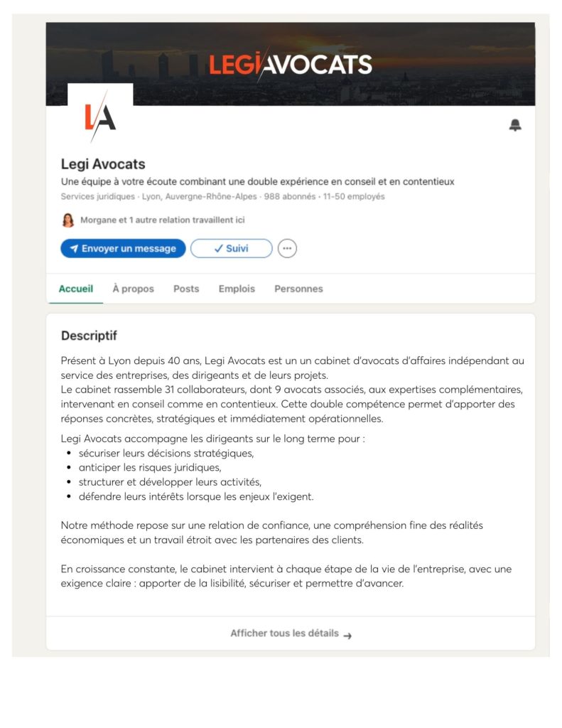Select the Emplois tab
This screenshot has width=562, height=728.
[237, 289]
